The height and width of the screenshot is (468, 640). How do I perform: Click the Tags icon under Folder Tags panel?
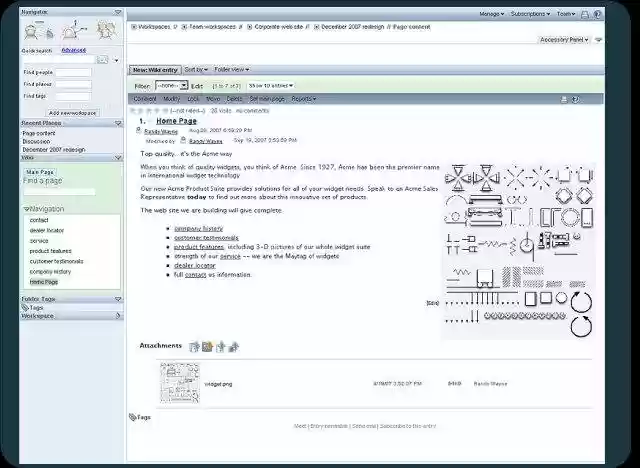(25, 308)
